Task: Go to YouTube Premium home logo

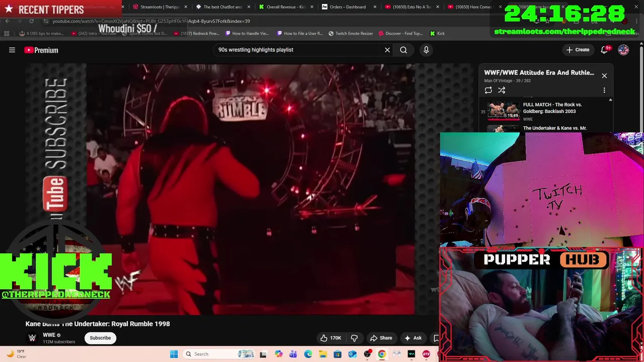Action: coord(41,50)
